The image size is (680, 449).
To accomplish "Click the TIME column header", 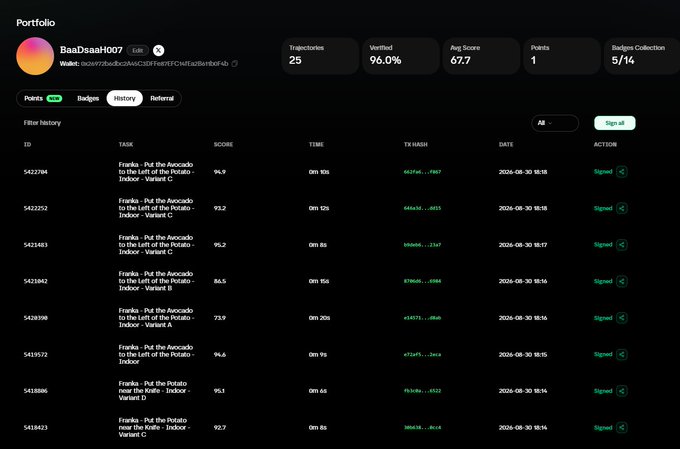I will coord(316,144).
